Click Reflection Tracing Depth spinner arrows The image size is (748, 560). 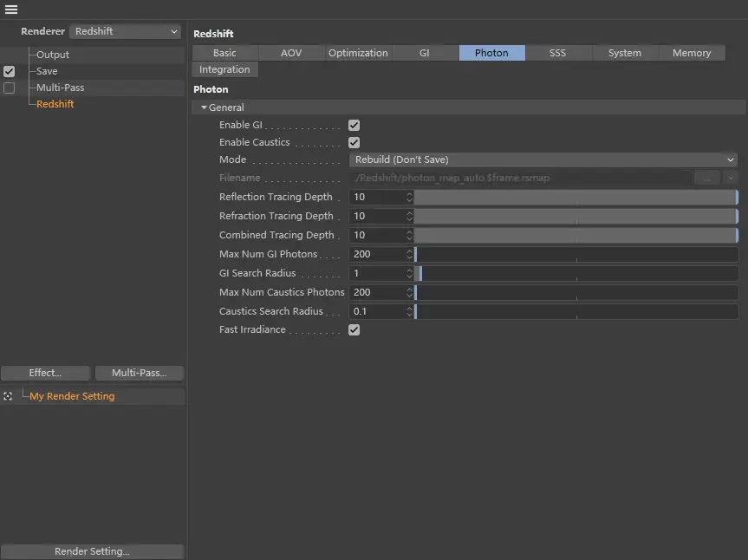[x=408, y=197]
